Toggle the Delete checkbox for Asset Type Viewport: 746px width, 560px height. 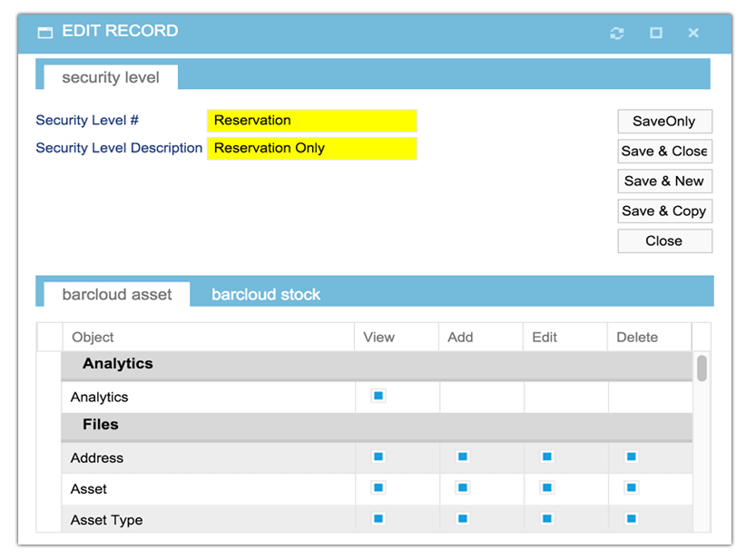[631, 519]
